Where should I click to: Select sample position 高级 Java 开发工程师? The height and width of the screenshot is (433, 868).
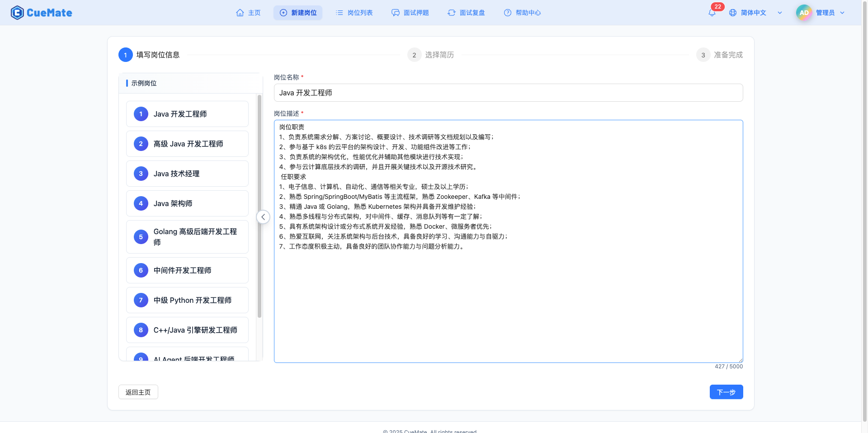coord(187,144)
